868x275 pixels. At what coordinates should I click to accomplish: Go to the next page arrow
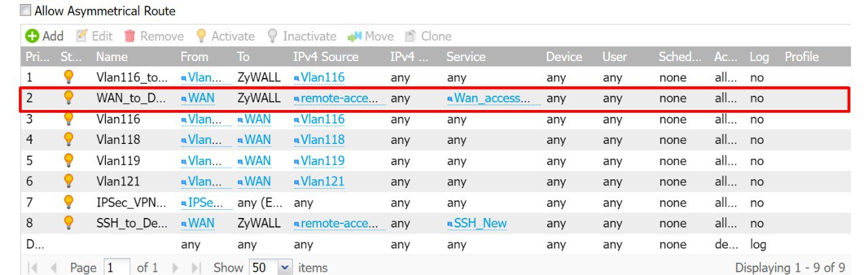[x=176, y=268]
